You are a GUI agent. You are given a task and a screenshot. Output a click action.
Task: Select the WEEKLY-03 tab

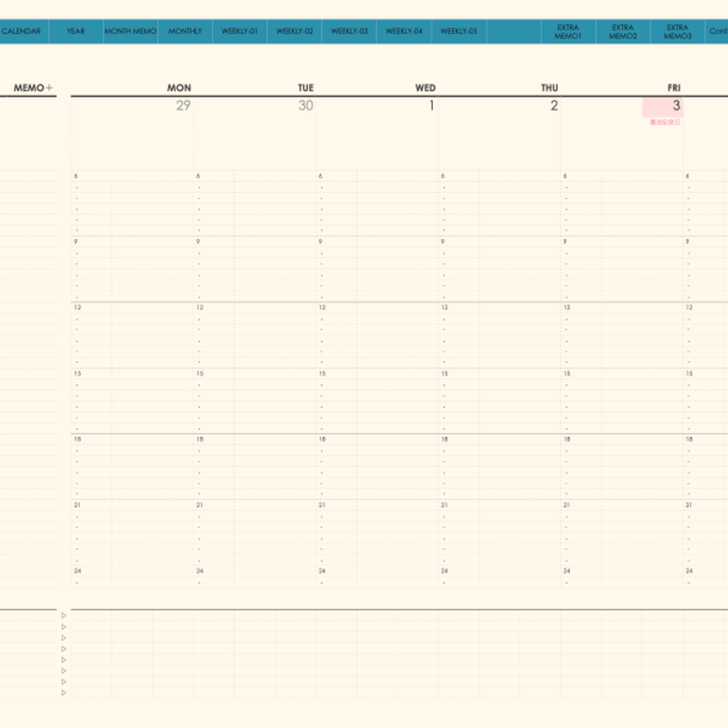[x=349, y=31]
